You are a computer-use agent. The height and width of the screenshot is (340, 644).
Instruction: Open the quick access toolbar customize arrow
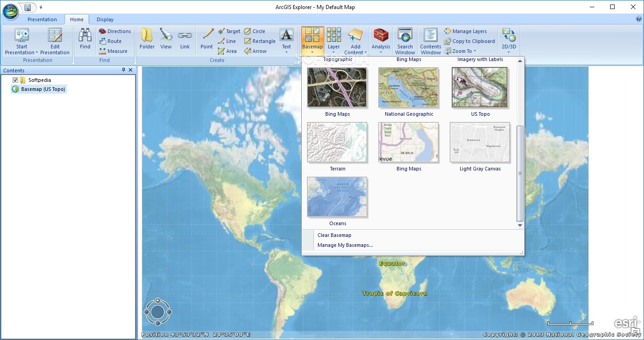[x=41, y=7]
